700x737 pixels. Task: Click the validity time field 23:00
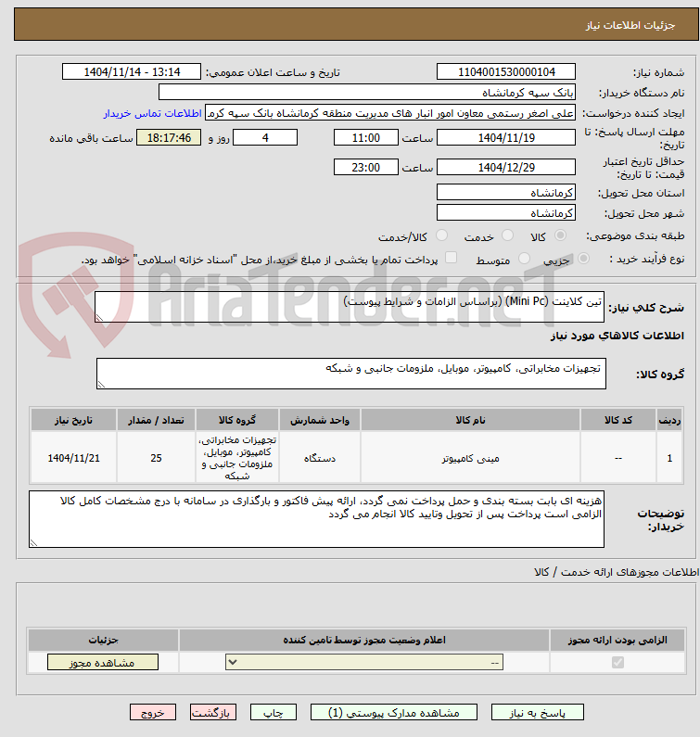(x=365, y=167)
